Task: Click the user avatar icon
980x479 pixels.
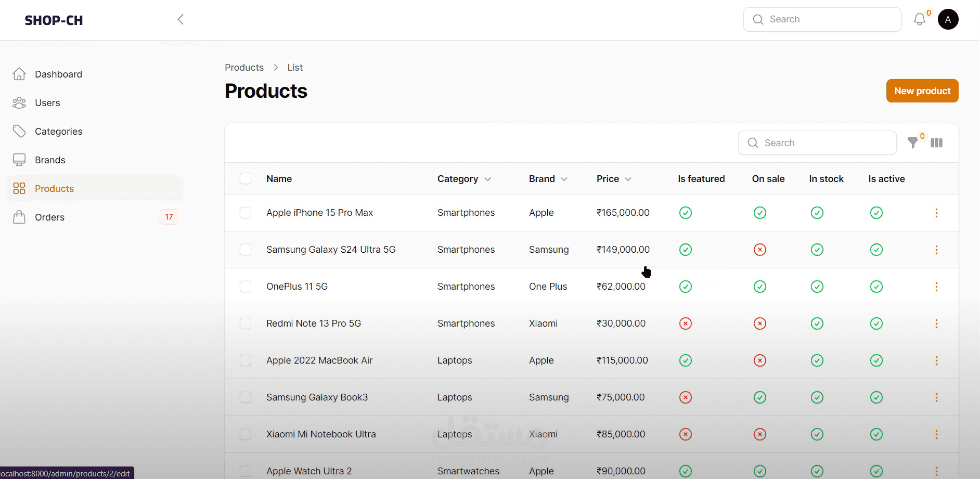Action: pyautogui.click(x=948, y=20)
